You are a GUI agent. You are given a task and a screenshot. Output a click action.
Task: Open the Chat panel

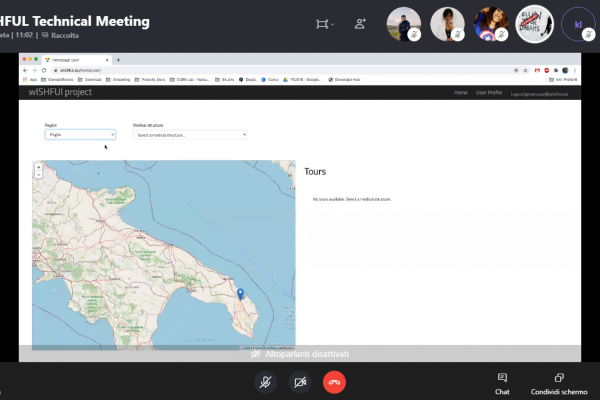502,384
